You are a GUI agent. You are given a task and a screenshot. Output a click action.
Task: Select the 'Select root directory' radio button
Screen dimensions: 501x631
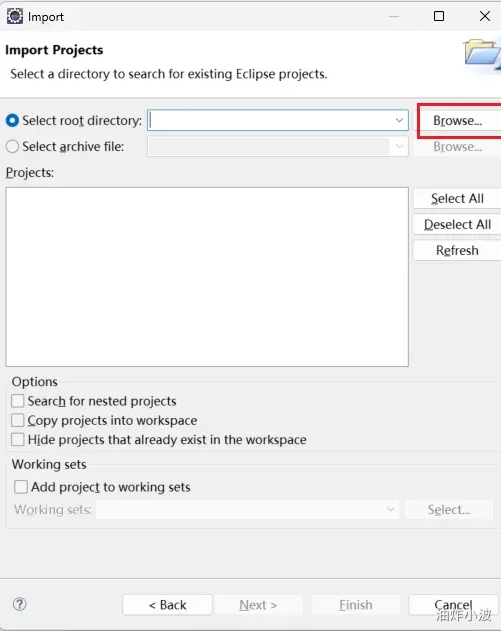(12, 120)
